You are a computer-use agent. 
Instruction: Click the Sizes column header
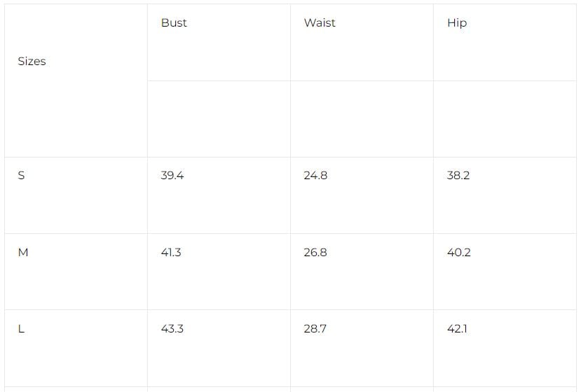click(32, 62)
